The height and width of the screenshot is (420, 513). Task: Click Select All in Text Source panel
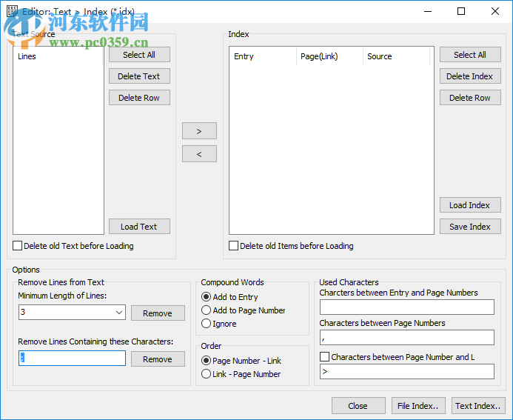139,55
